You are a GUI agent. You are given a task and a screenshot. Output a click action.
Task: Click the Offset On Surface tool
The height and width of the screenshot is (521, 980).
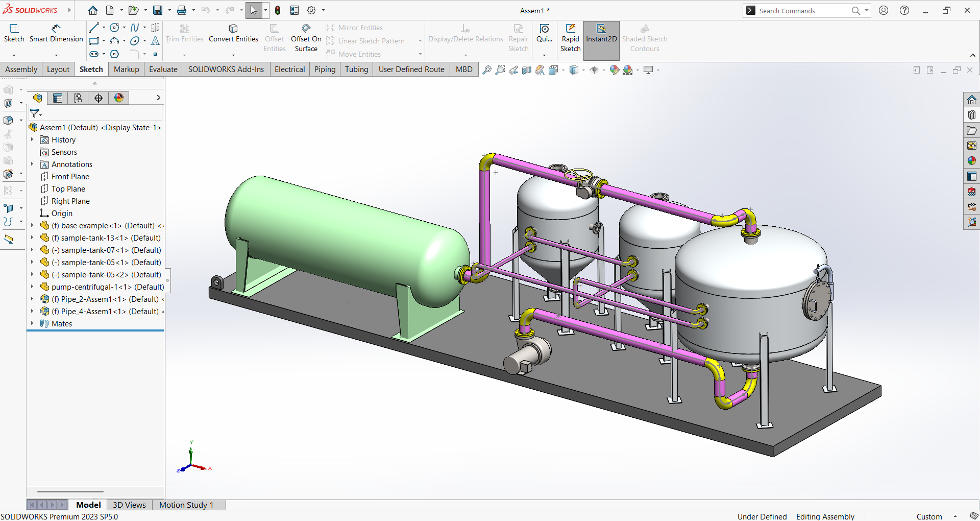(x=306, y=37)
